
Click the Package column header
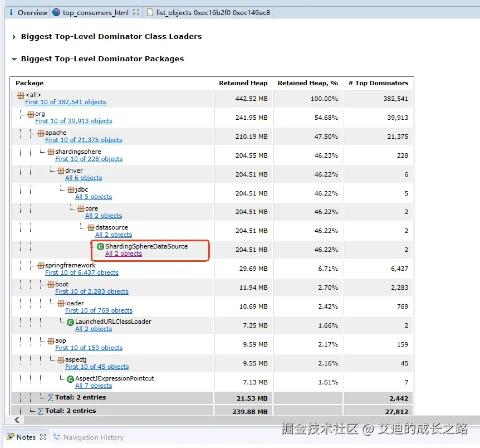30,84
